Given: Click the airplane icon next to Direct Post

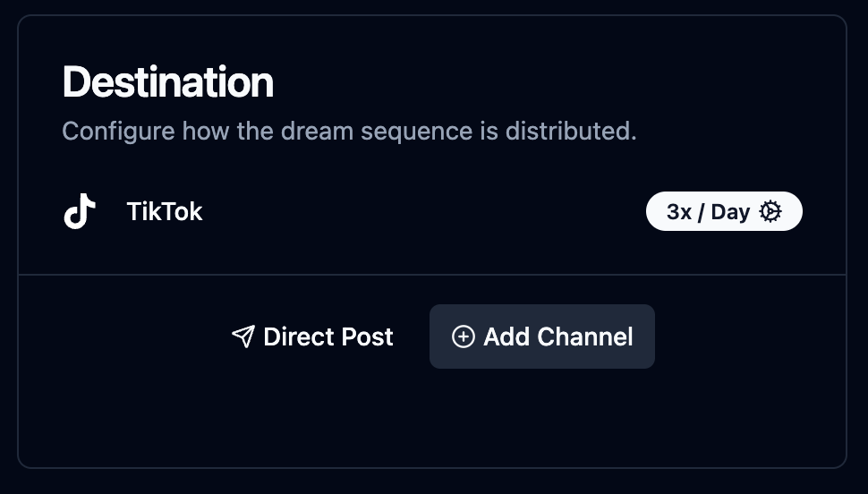Looking at the screenshot, I should (243, 336).
